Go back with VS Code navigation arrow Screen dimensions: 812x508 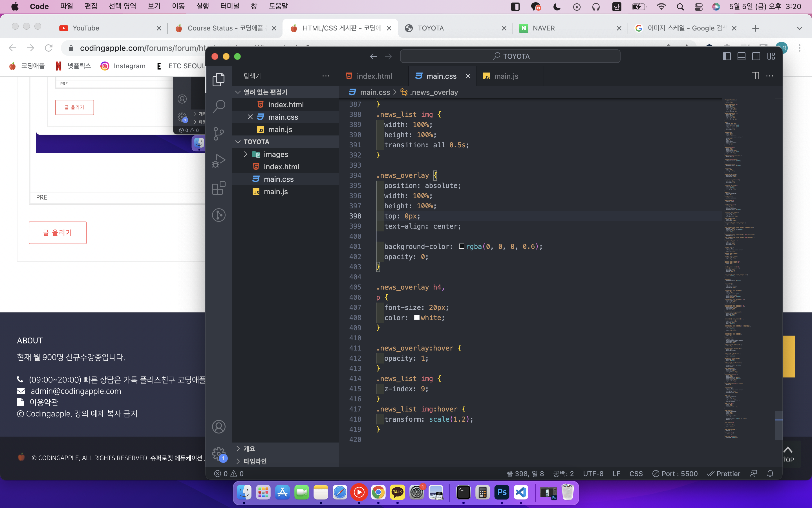[374, 56]
